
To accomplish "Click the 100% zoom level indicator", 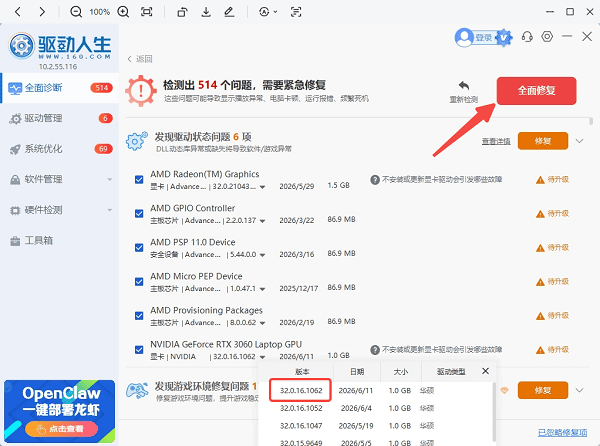I will [99, 12].
